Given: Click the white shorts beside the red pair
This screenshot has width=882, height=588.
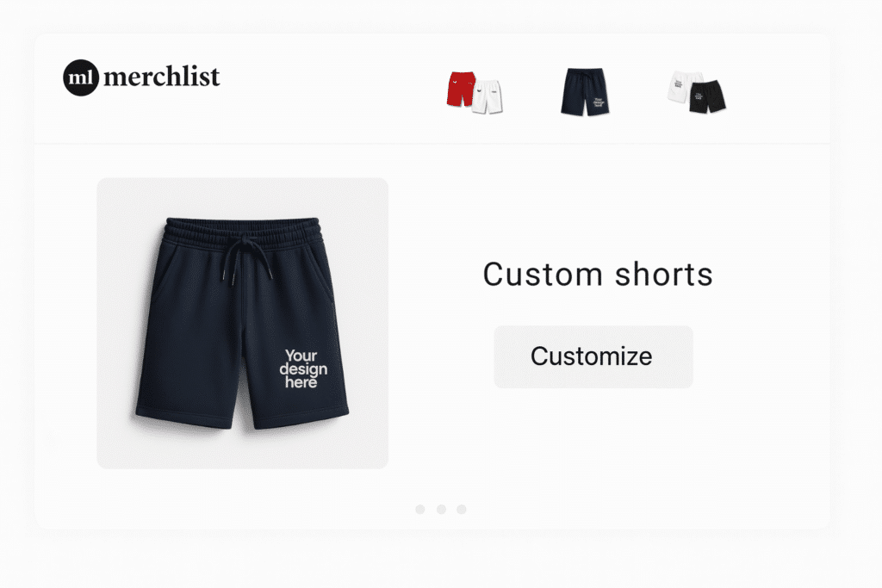Looking at the screenshot, I should [x=488, y=97].
